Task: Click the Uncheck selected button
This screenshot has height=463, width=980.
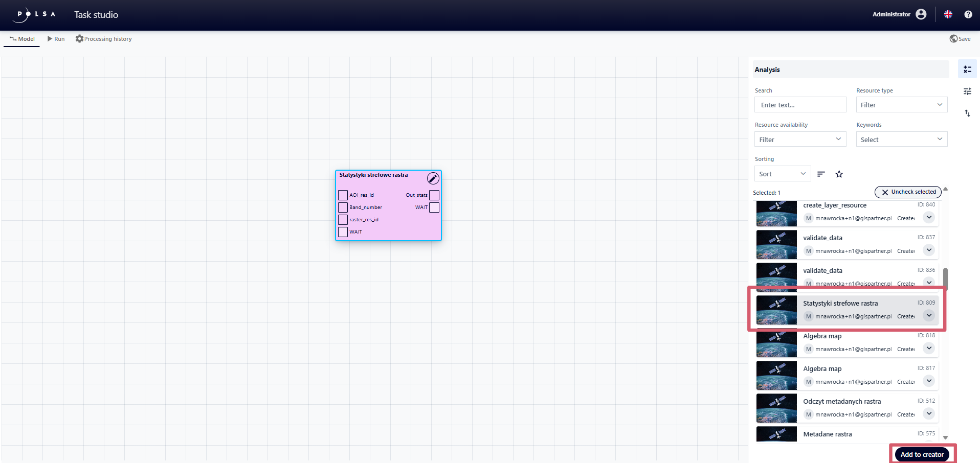Action: click(908, 192)
